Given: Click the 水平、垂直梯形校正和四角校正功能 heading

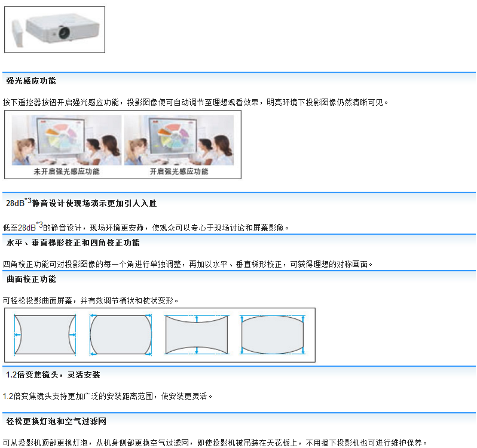Looking at the screenshot, I should pos(73,243).
